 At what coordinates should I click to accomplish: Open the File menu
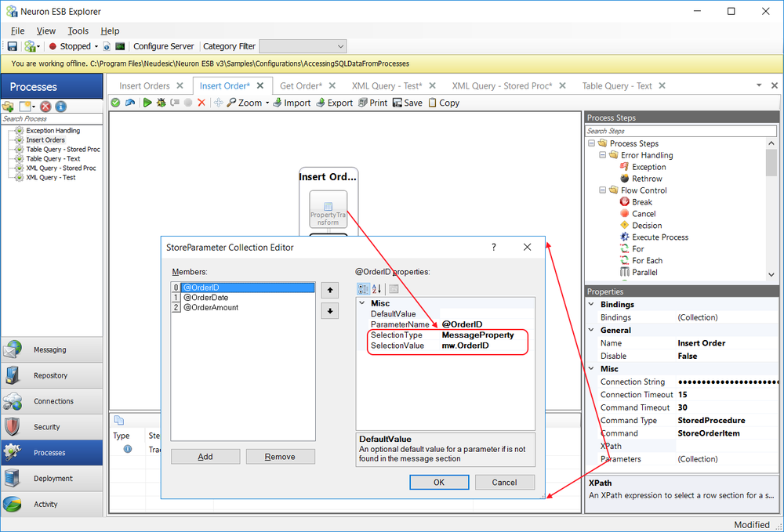pyautogui.click(x=17, y=31)
